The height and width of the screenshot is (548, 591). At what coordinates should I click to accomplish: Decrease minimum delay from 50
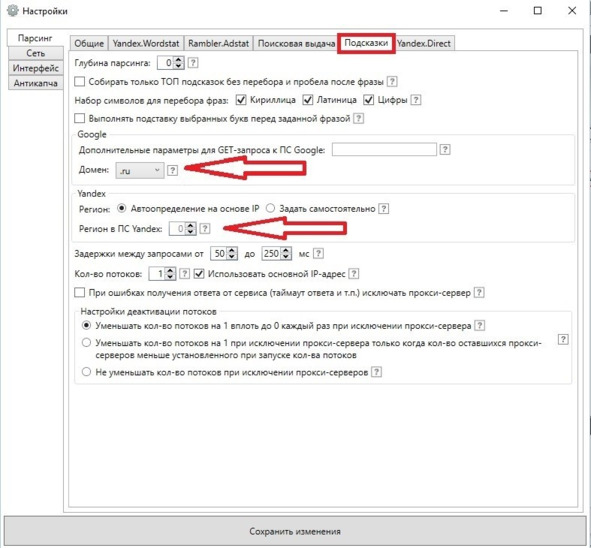[232, 257]
